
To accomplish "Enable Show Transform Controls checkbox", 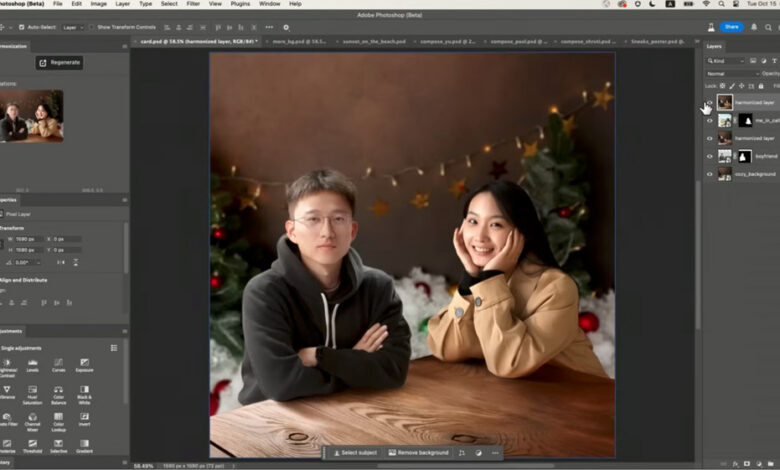I will [92, 27].
